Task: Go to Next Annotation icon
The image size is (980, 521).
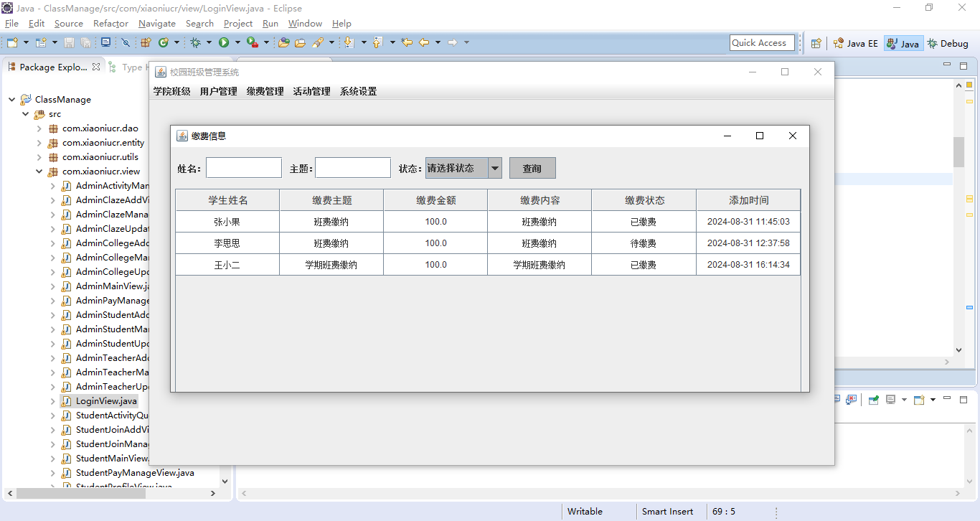Action: [x=349, y=42]
